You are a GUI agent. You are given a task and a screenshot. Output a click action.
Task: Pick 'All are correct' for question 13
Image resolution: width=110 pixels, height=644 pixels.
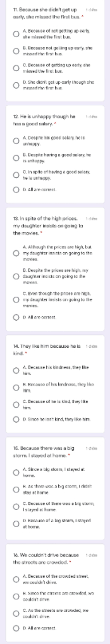16,318
